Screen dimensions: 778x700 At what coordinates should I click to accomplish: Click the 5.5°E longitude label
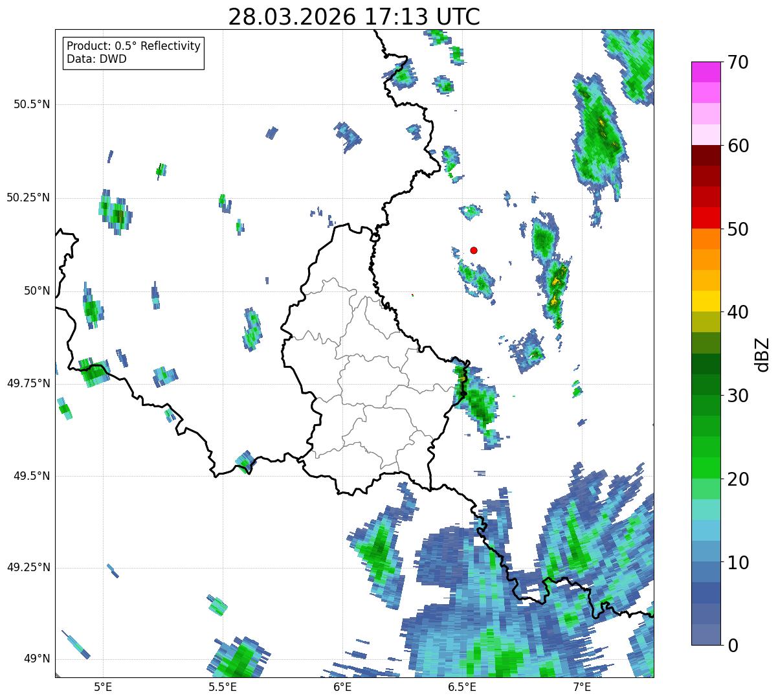pyautogui.click(x=223, y=686)
